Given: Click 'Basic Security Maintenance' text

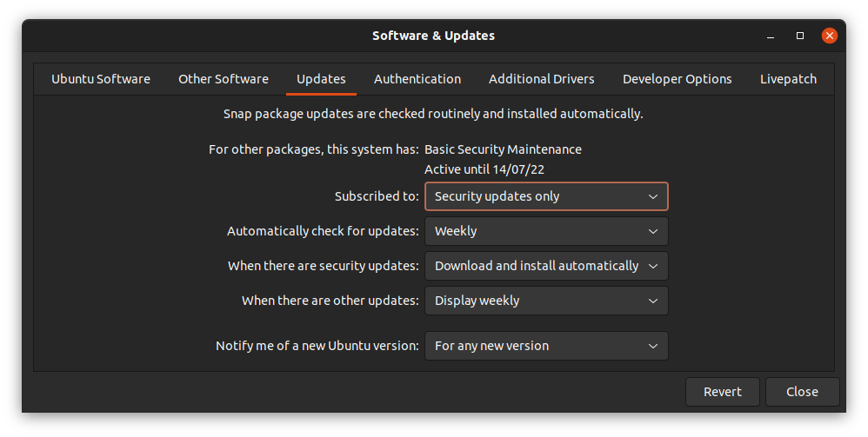Looking at the screenshot, I should pos(503,150).
